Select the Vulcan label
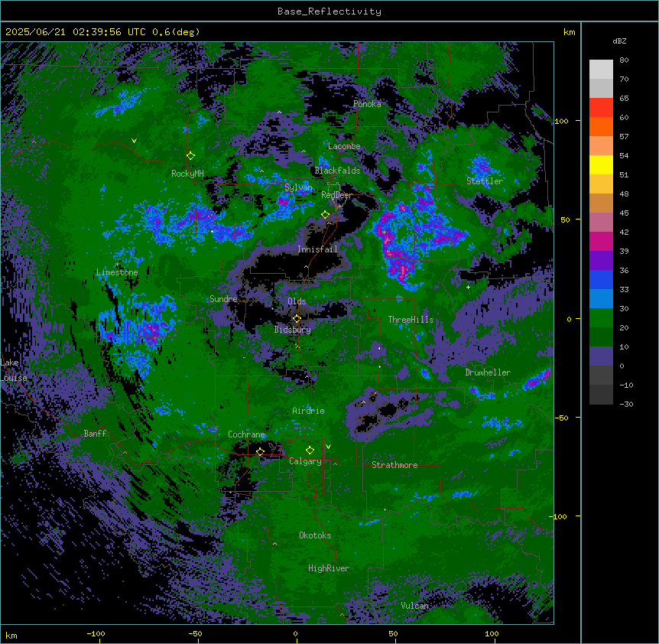Screen dimensions: 659x644 coord(415,606)
